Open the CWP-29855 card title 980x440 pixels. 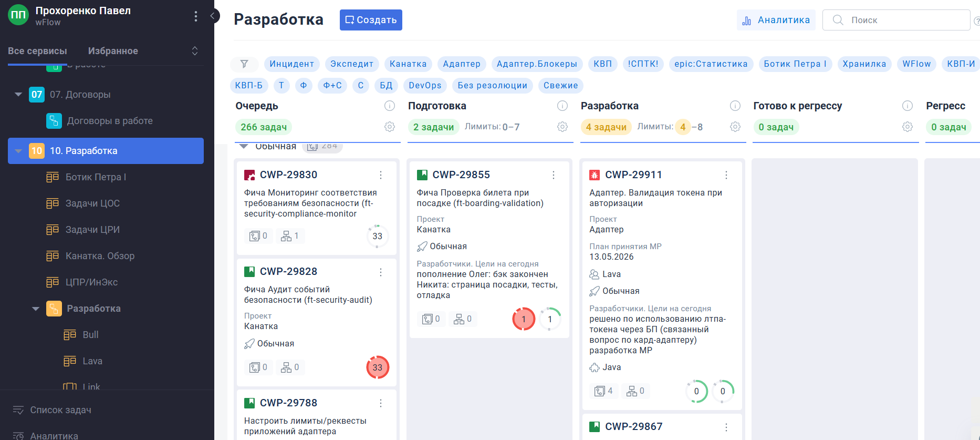461,175
